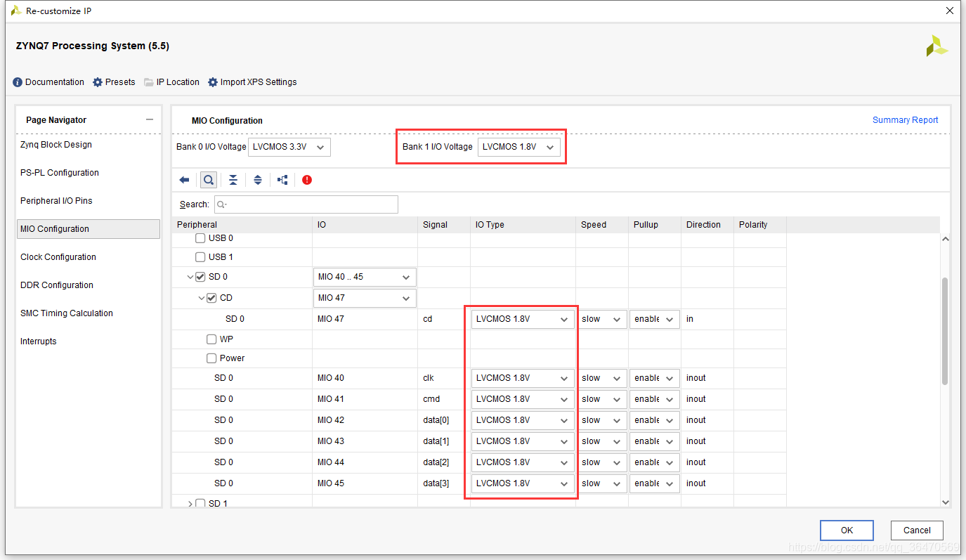The width and height of the screenshot is (966, 560).
Task: Open IO Type dropdown for cd signal
Action: click(x=523, y=319)
